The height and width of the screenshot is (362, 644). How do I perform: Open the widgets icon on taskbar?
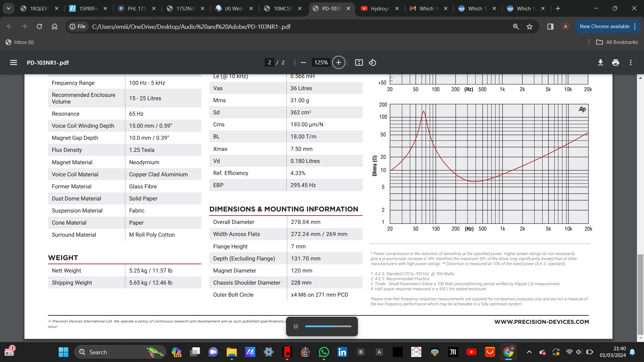click(9, 352)
